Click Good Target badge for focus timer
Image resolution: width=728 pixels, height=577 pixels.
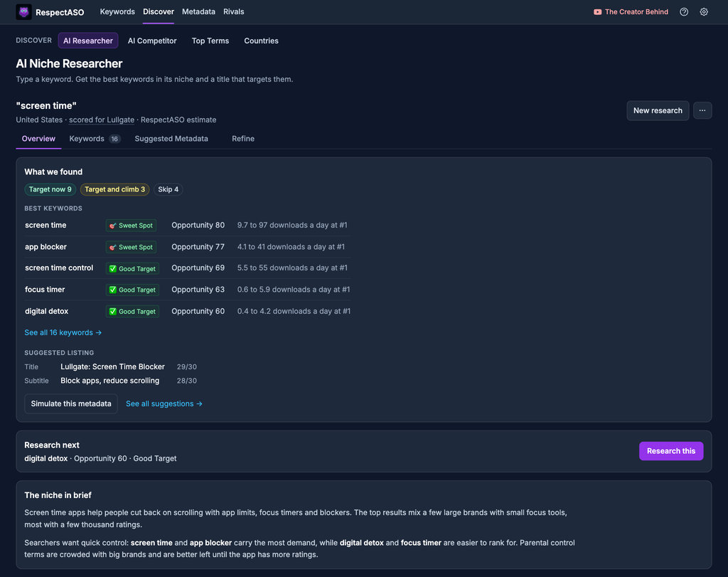132,290
